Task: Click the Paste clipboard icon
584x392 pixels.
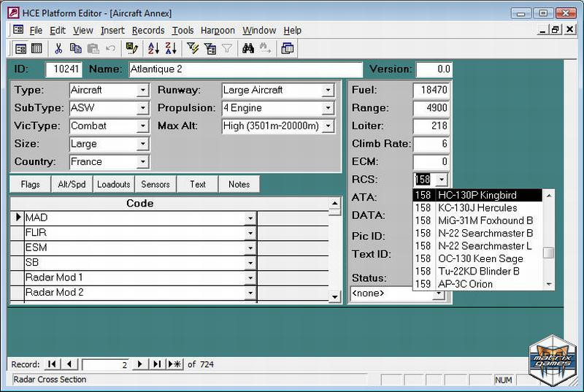Action: [93, 48]
